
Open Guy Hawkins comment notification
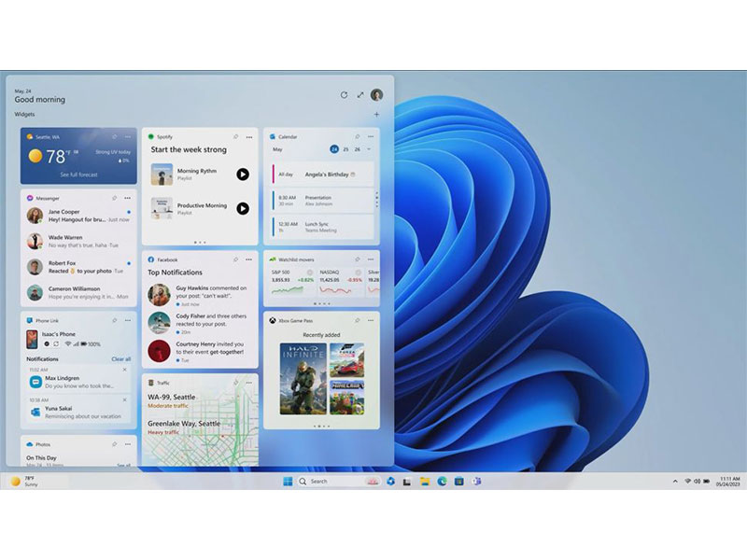[200, 295]
